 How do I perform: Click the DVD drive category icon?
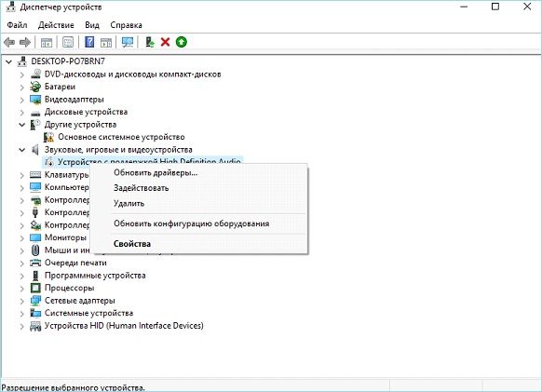(35, 74)
